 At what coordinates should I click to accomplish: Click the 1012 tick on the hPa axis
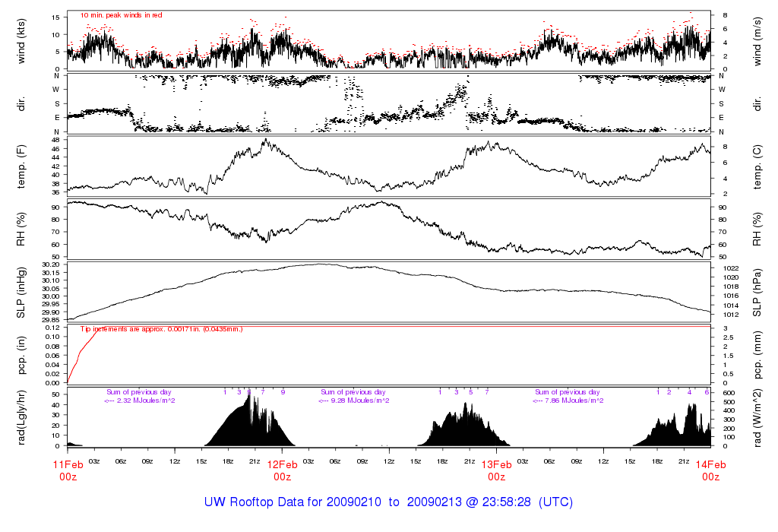pos(732,315)
